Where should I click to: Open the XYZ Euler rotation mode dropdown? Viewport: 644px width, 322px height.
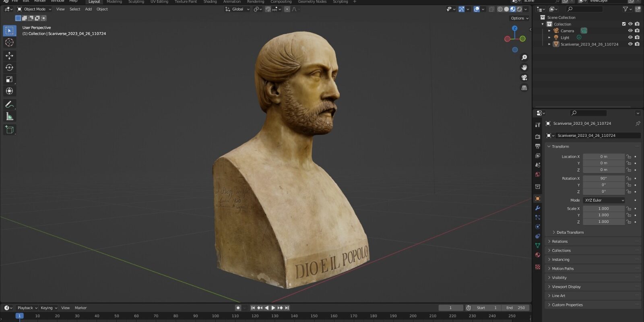click(604, 200)
